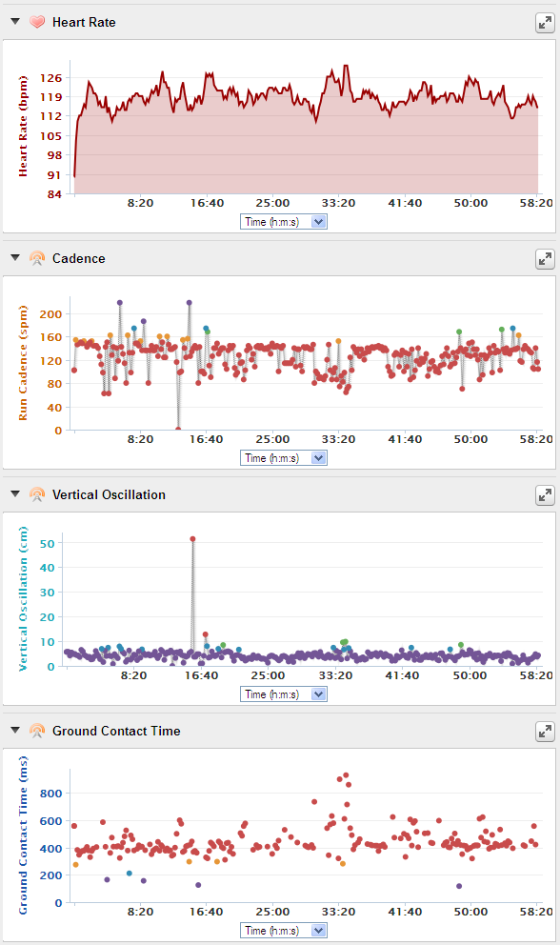Image resolution: width=560 pixels, height=945 pixels.
Task: Click the highest Ground Contact Time point above 800
Action: pyautogui.click(x=346, y=775)
